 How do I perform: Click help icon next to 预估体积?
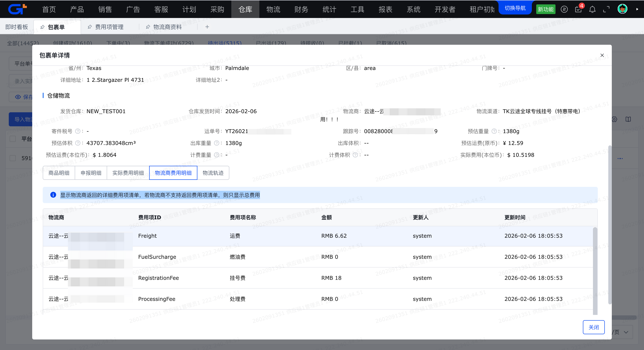[78, 143]
